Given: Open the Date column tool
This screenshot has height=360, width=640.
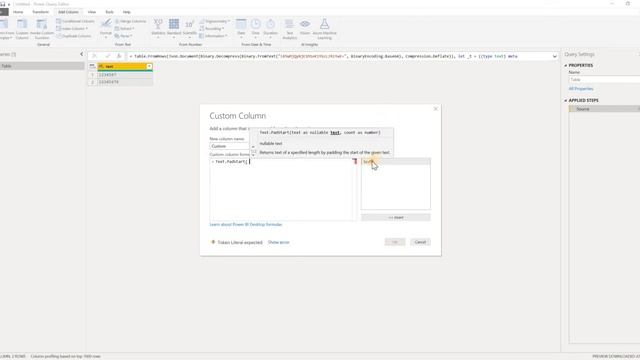Looking at the screenshot, I should 241,28.
